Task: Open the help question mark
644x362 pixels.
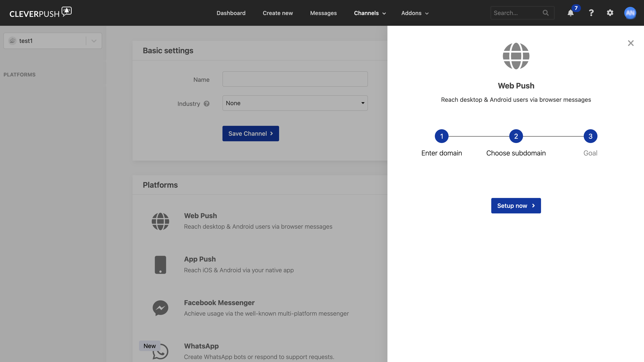Action: (x=591, y=13)
